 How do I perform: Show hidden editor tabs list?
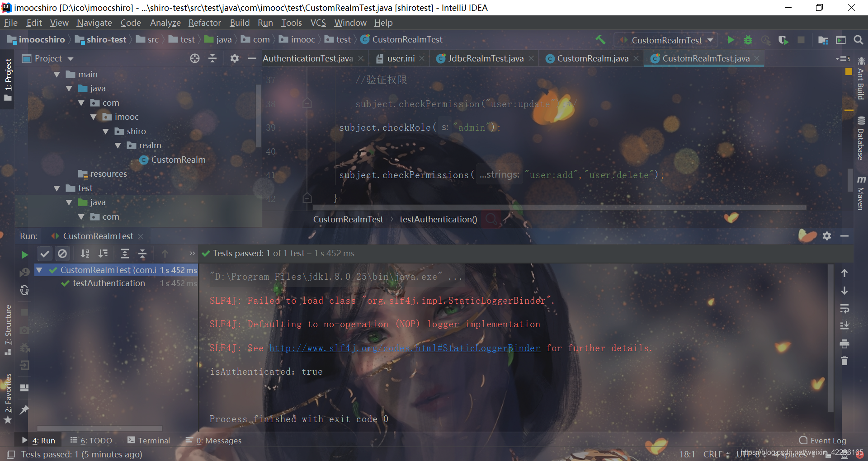[843, 59]
